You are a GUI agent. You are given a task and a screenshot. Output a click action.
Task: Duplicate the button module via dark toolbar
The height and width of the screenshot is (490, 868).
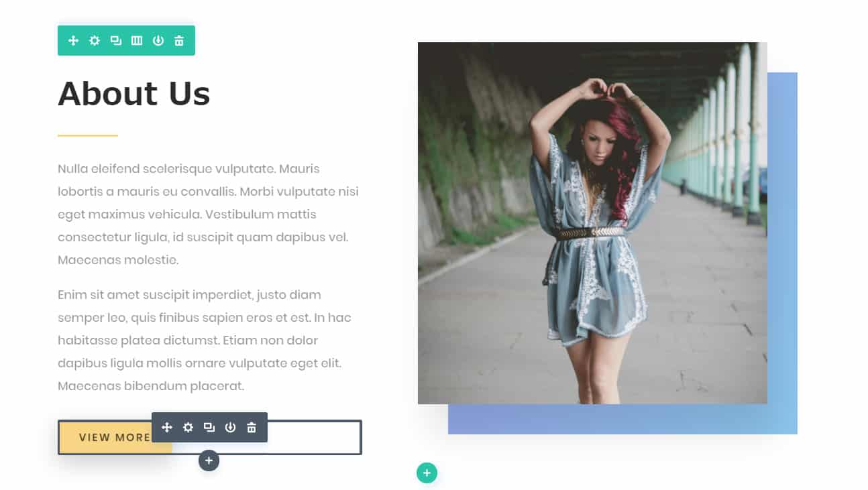coord(209,428)
